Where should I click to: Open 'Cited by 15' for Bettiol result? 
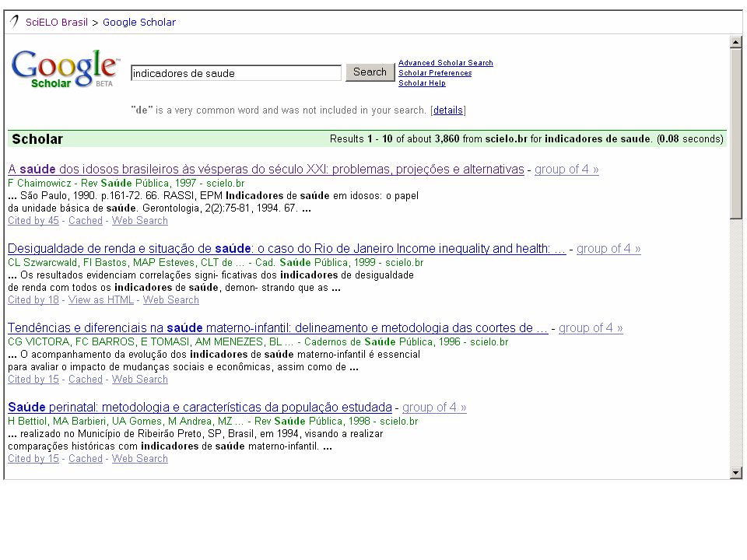point(33,459)
